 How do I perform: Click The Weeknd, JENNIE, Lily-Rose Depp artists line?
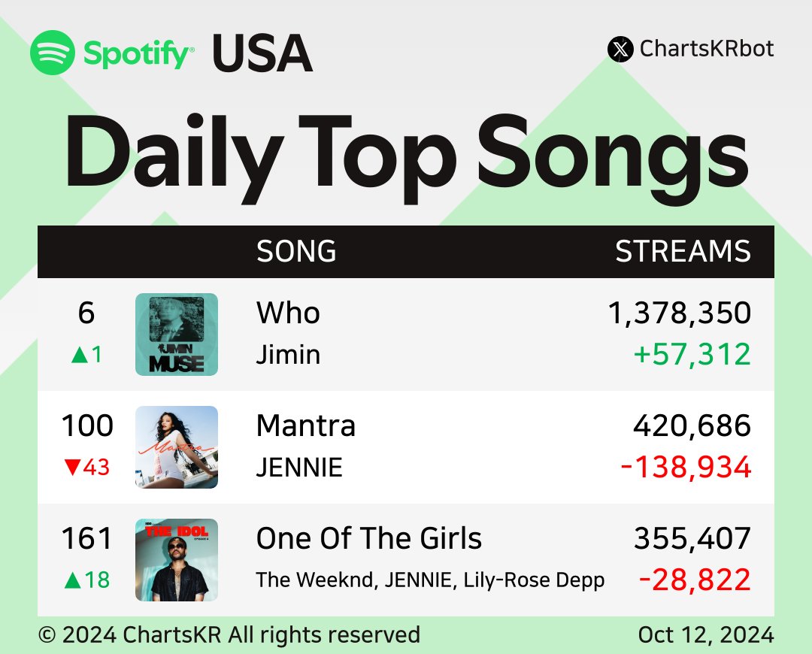point(430,580)
